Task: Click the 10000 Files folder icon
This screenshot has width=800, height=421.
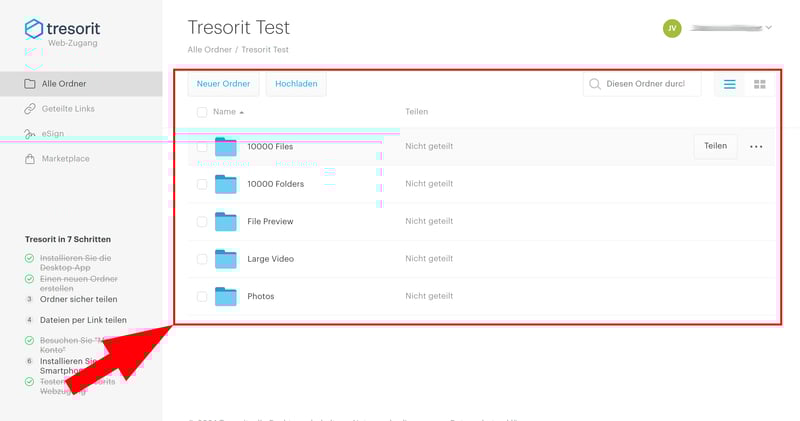Action: (x=226, y=146)
